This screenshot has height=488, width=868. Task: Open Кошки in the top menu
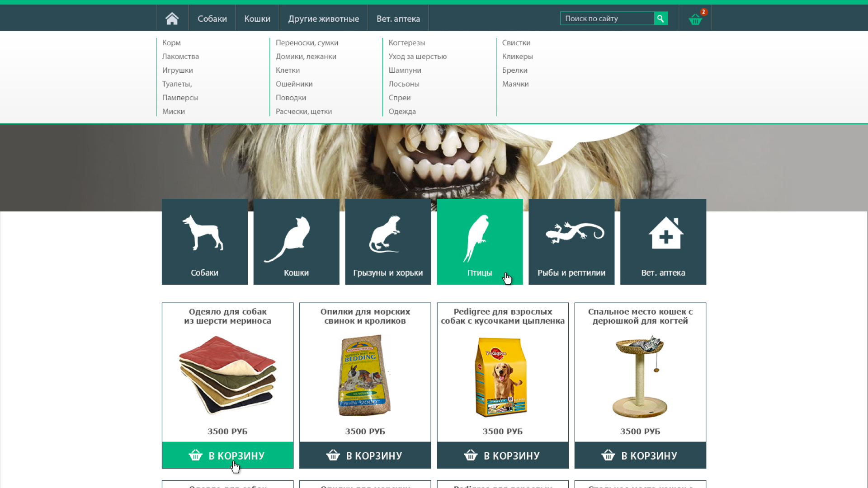257,19
